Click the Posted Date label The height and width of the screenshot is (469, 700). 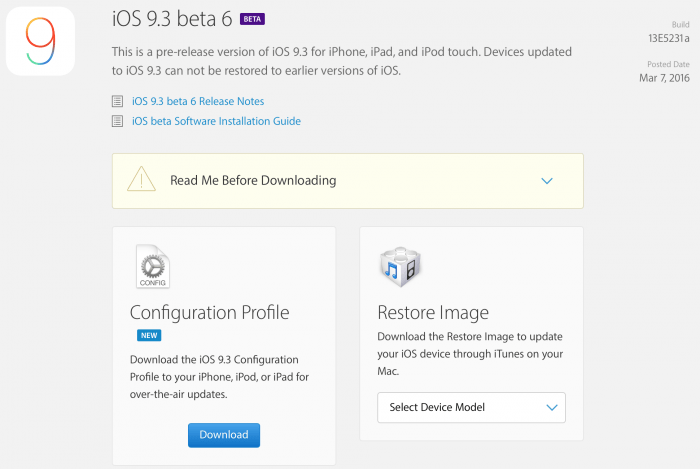[x=668, y=64]
